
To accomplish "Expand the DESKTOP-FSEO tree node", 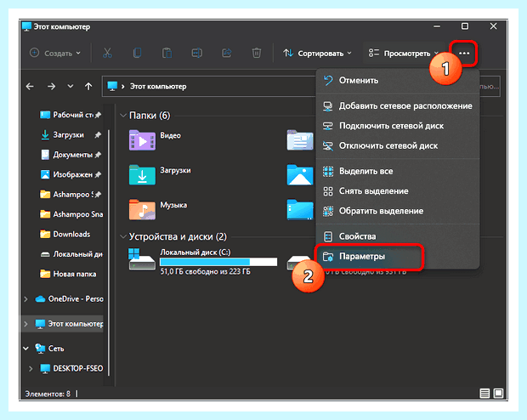I will [31, 368].
